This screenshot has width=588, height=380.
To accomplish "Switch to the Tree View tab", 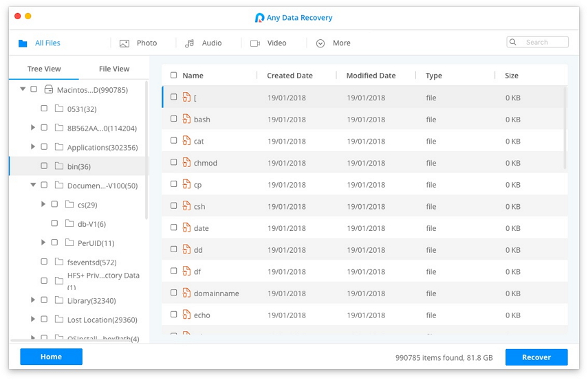I will pyautogui.click(x=44, y=69).
